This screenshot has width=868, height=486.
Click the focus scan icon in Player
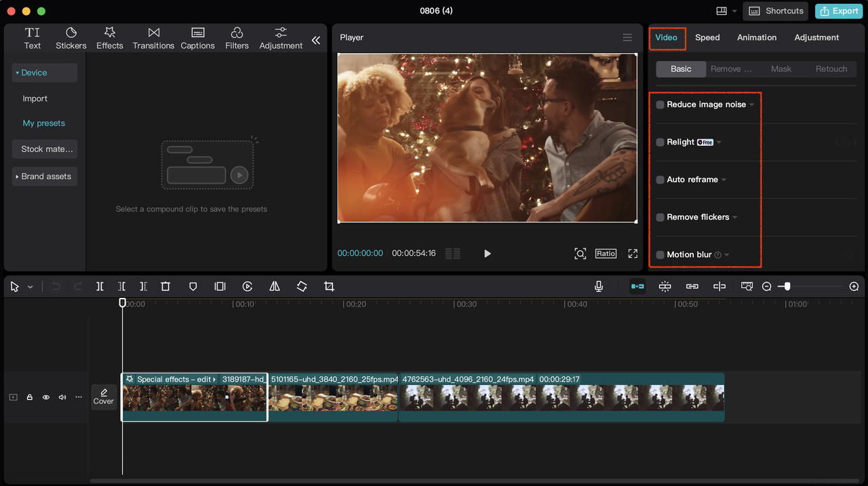[x=580, y=253]
